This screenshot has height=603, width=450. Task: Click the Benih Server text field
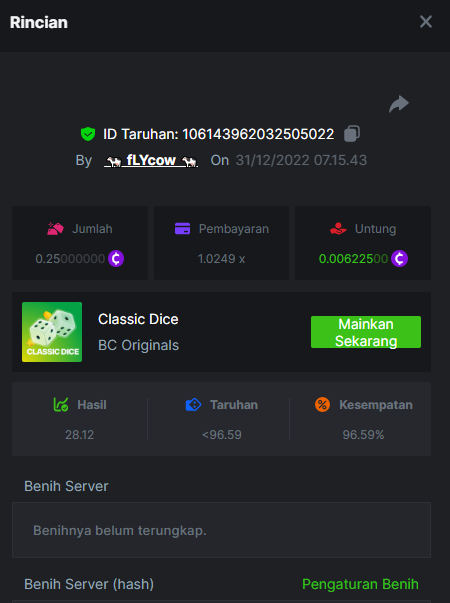(221, 530)
